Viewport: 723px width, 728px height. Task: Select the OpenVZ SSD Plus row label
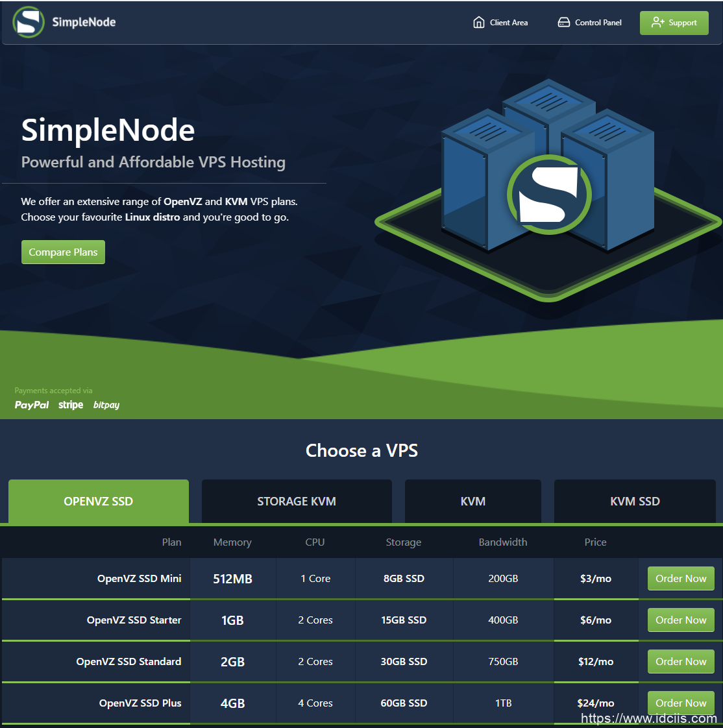(140, 703)
